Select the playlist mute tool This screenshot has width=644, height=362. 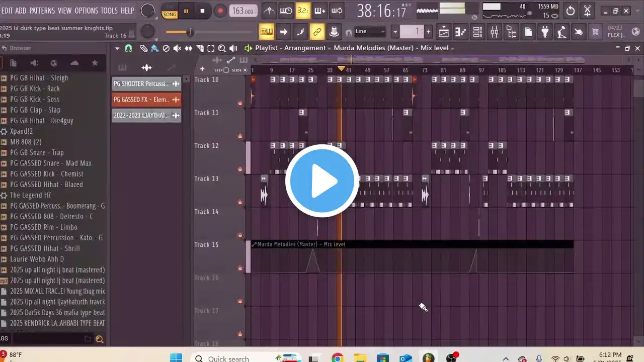177,48
